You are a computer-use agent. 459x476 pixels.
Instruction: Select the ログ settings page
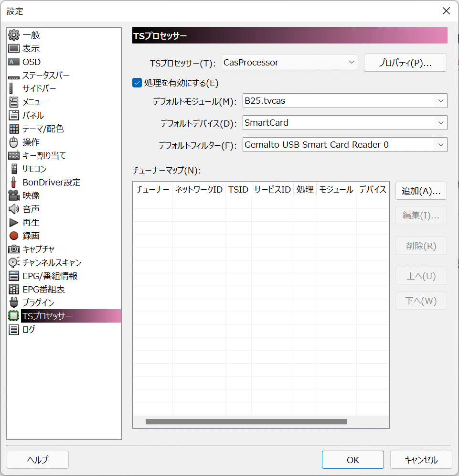point(14,329)
